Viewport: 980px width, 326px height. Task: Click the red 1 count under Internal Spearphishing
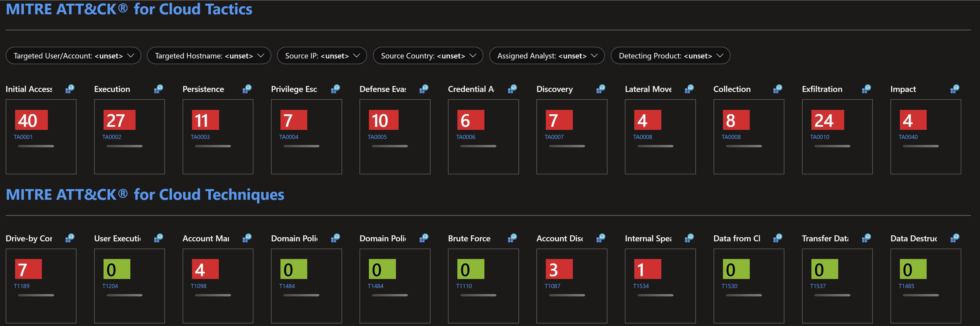coord(648,269)
